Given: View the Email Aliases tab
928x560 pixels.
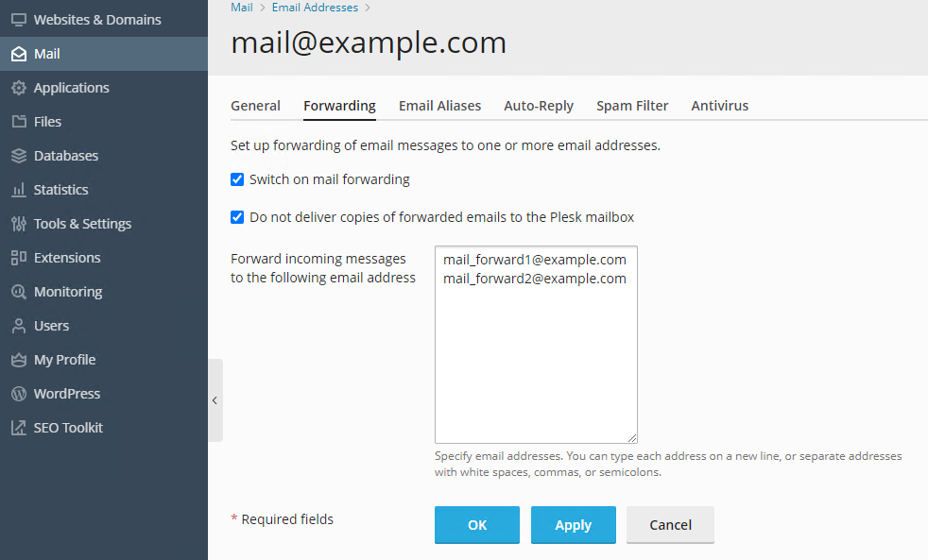Looking at the screenshot, I should pyautogui.click(x=439, y=105).
